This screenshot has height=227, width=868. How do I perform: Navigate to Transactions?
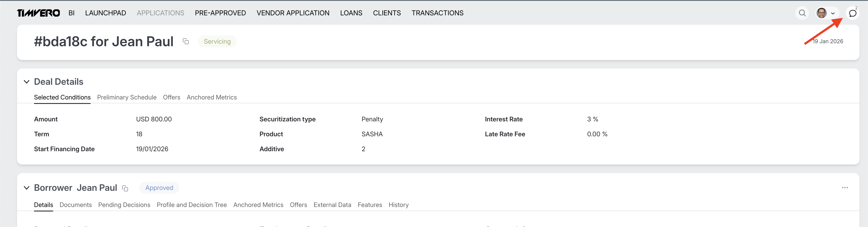(x=437, y=13)
